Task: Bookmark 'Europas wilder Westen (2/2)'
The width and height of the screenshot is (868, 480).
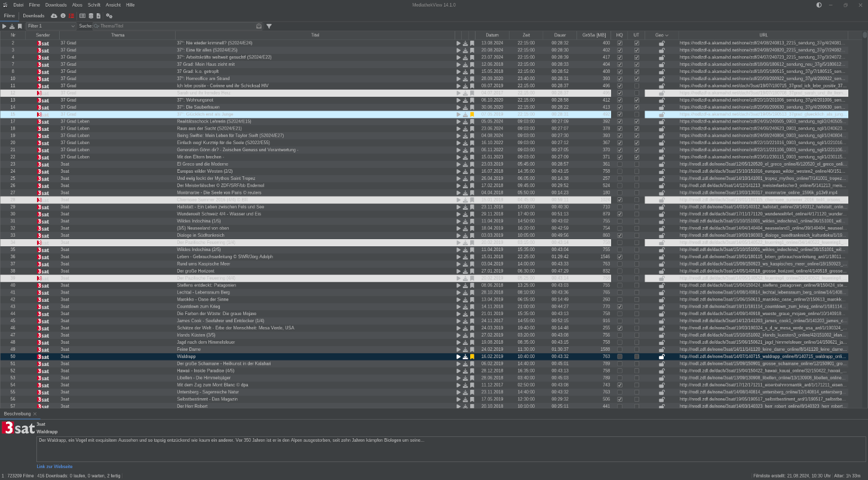Action: (472, 172)
